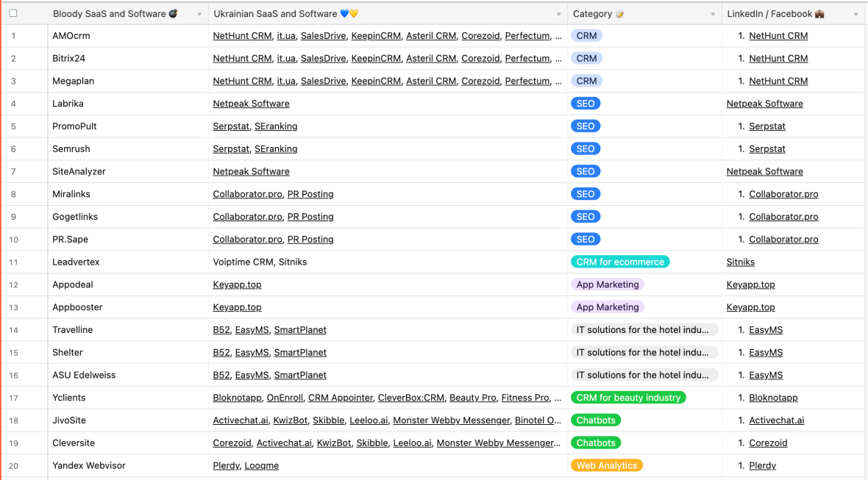Select the ASU Edelweiss cell

pyautogui.click(x=128, y=376)
